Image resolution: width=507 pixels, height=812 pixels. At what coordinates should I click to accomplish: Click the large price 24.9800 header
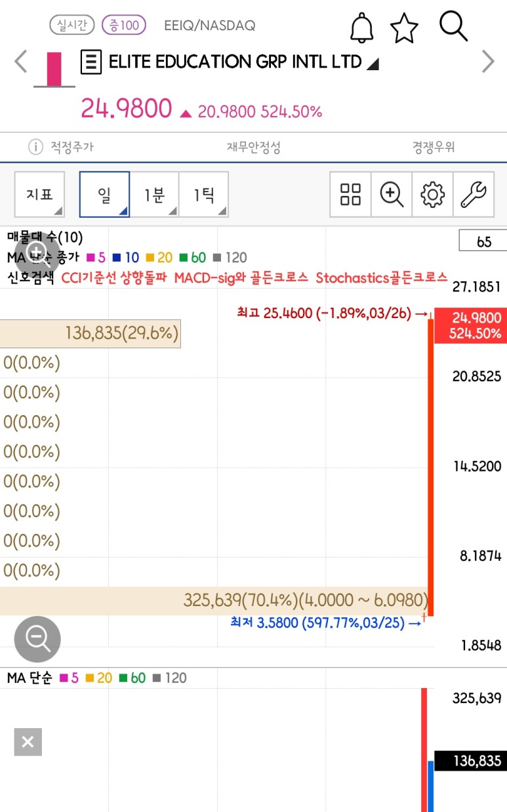[126, 109]
